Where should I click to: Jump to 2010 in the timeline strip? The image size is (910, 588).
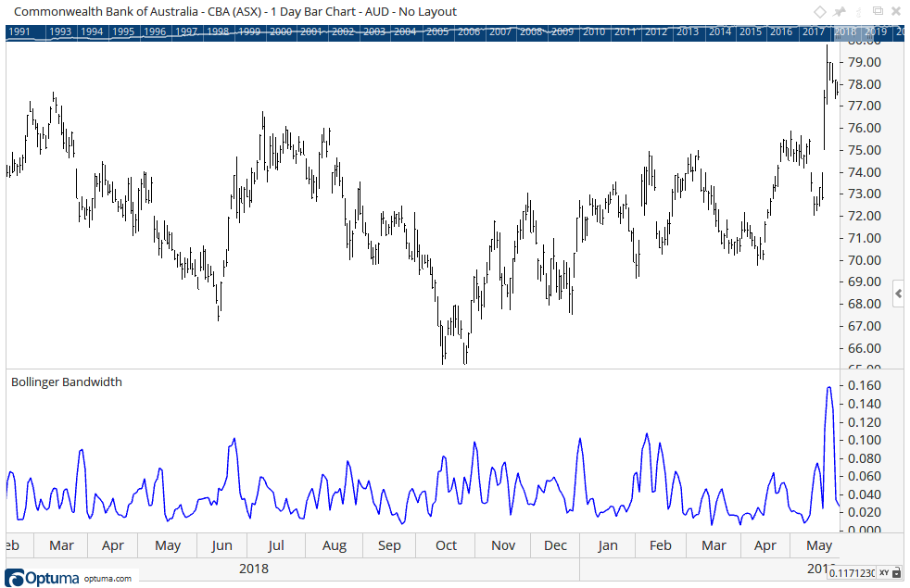[594, 31]
